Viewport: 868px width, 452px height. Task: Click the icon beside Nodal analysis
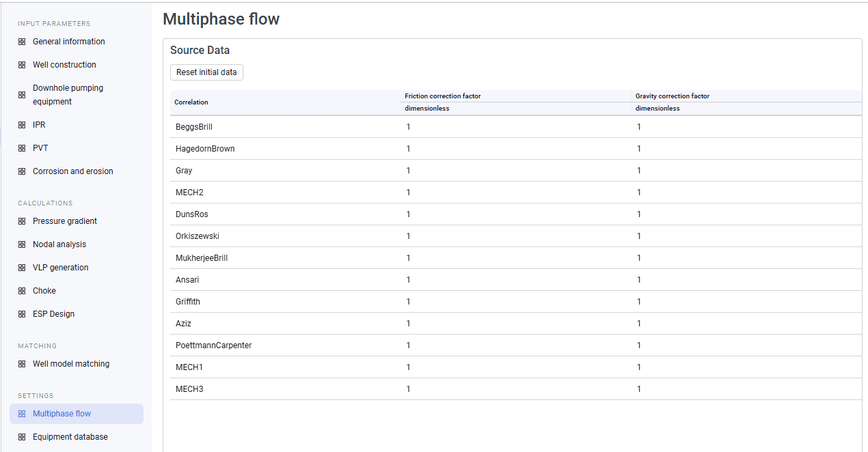click(22, 244)
